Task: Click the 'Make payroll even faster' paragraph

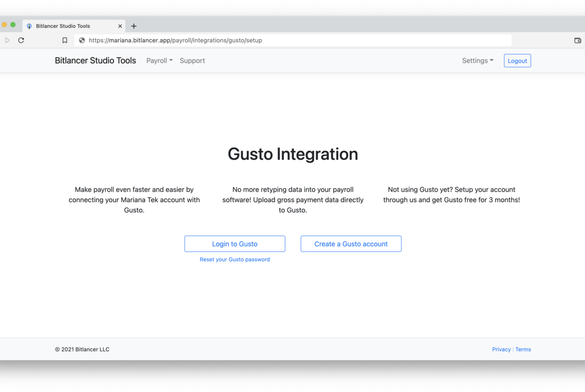Action: 134,200
